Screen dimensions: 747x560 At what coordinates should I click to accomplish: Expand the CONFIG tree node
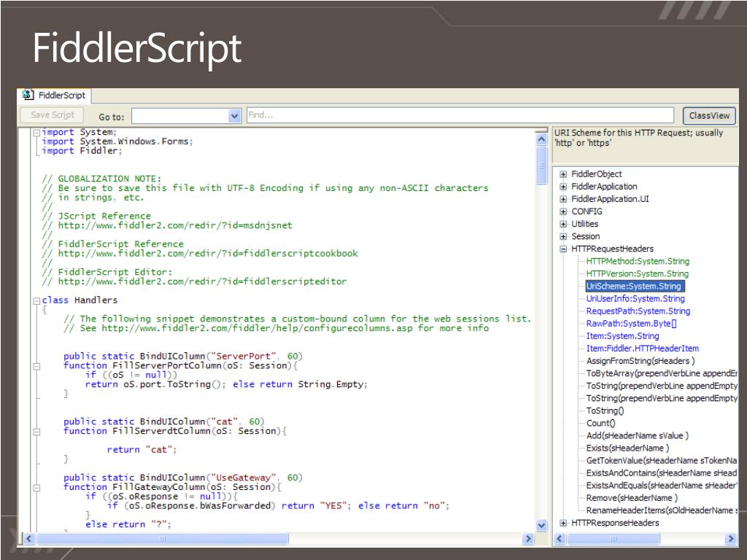563,211
